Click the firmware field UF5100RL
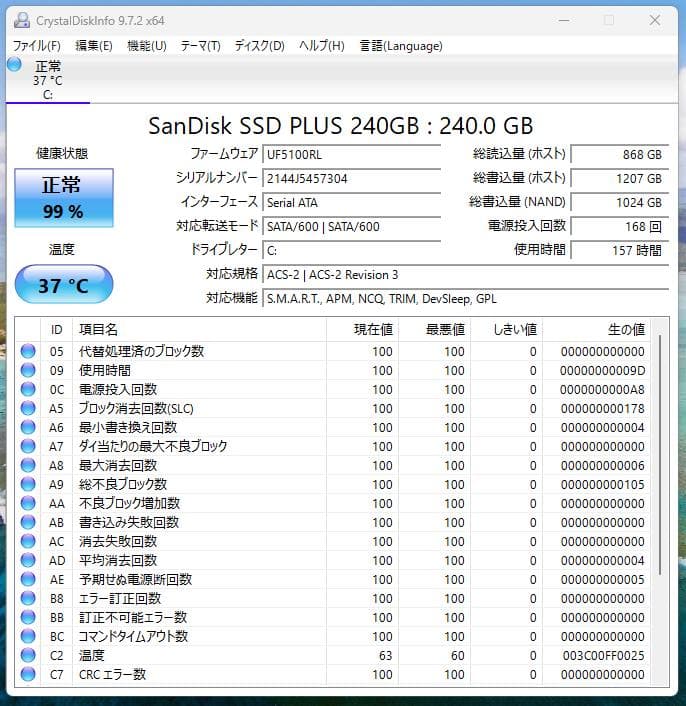 coord(352,154)
